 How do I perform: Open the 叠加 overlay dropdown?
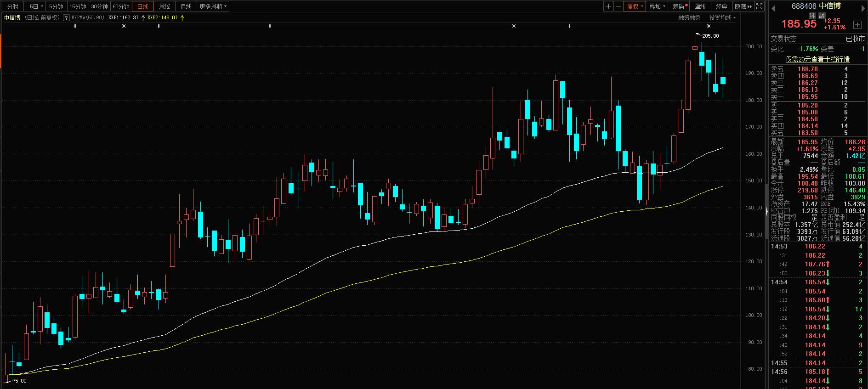tap(657, 6)
